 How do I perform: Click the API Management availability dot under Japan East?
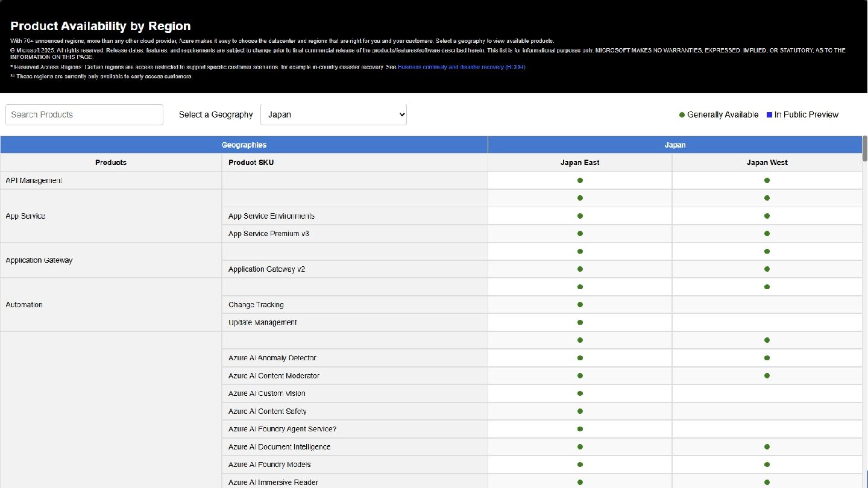pos(580,180)
